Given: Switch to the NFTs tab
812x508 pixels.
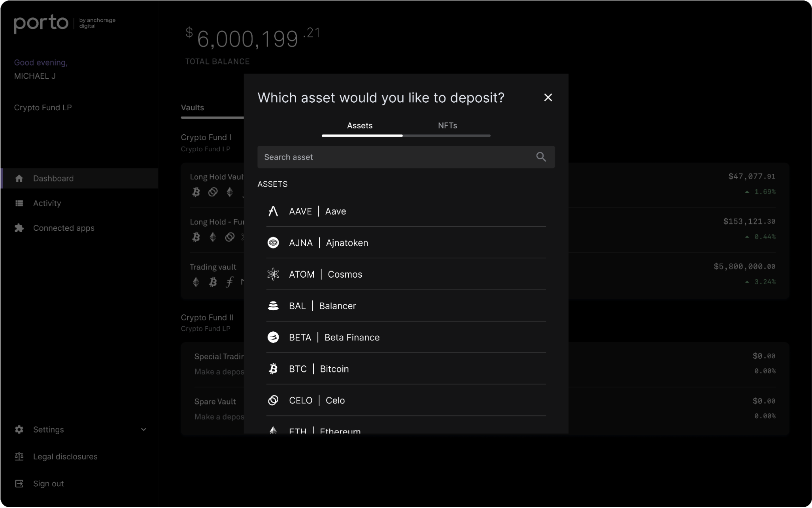Looking at the screenshot, I should (447, 126).
